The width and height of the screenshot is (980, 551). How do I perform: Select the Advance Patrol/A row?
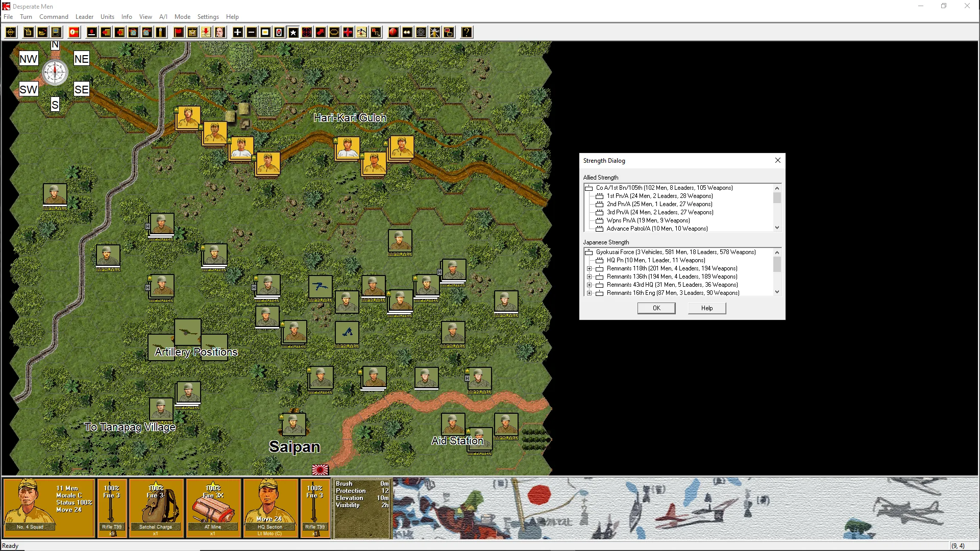tap(657, 229)
